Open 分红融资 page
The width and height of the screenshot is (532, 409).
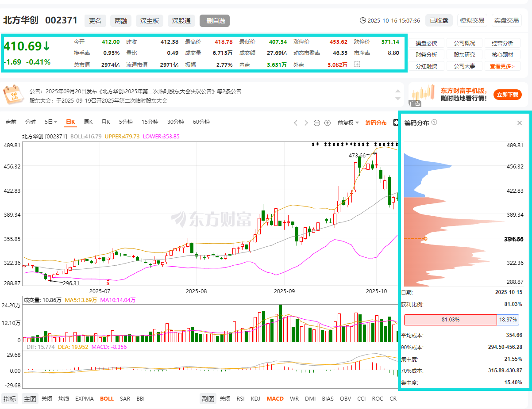coord(426,66)
